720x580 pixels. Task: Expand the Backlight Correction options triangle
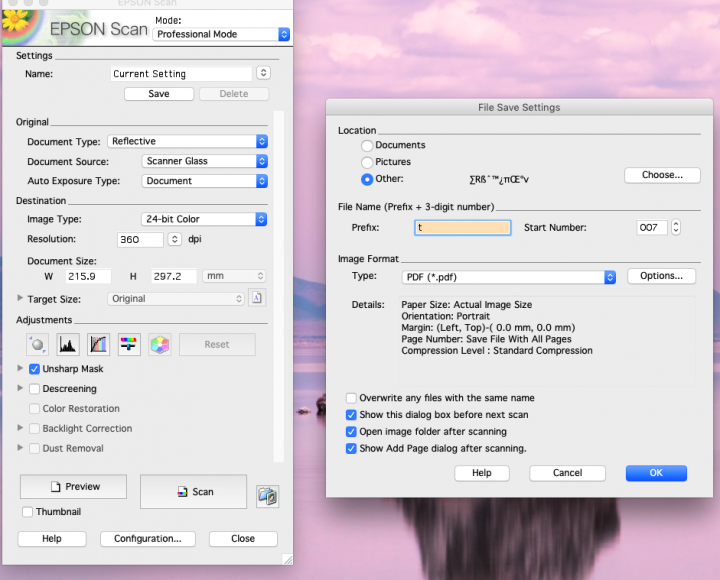point(20,428)
